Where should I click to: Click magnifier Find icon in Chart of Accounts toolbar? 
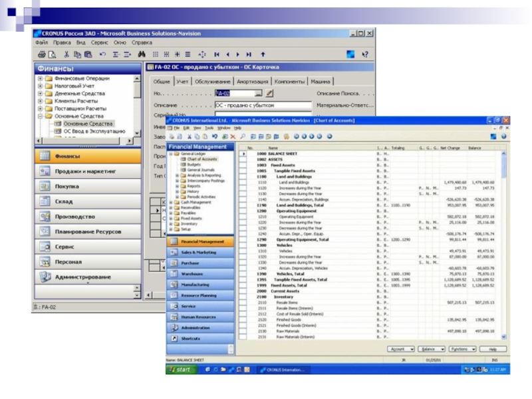pos(243,137)
